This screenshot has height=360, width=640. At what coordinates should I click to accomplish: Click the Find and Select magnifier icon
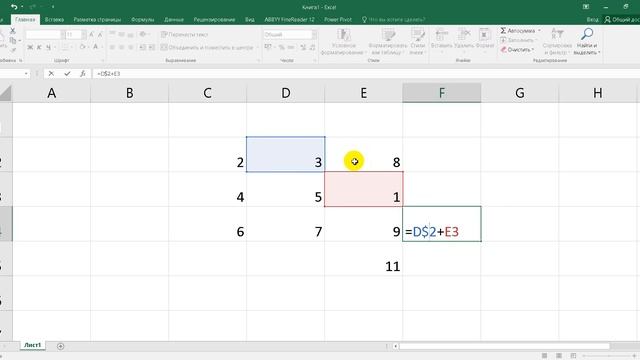tap(587, 34)
